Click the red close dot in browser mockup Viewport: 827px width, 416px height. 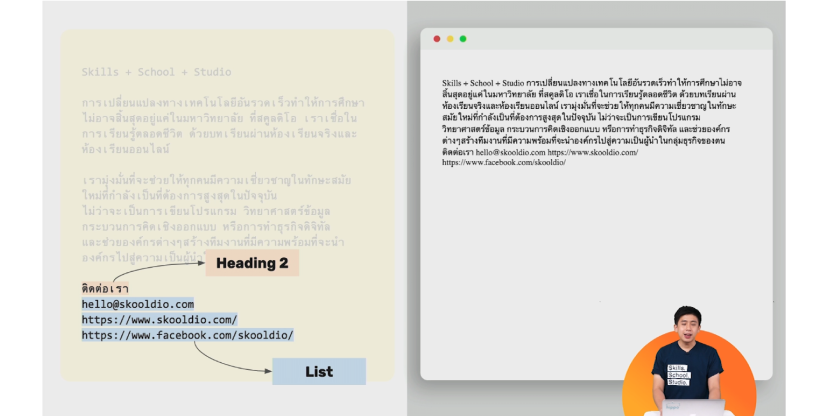[x=437, y=39]
